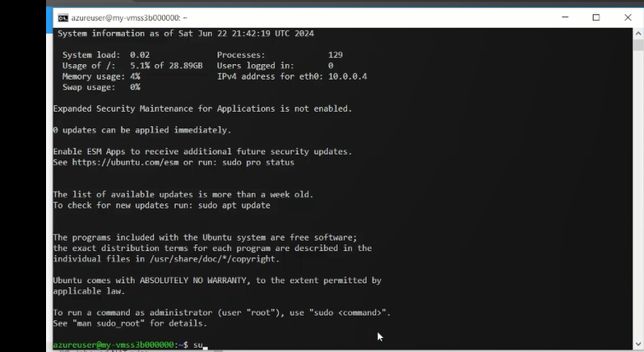644x352 pixels.
Task: Click the 'System load: 0.02' text
Action: pos(106,54)
